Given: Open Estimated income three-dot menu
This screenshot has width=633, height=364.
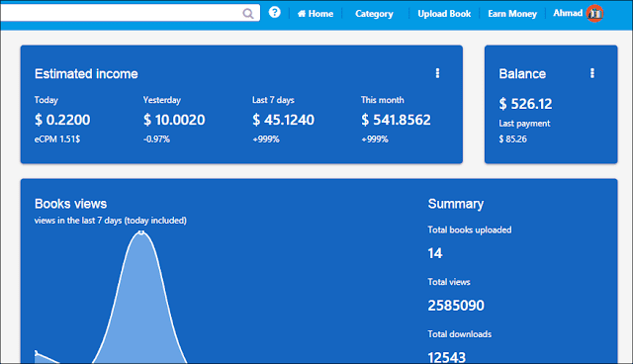Looking at the screenshot, I should click(437, 73).
